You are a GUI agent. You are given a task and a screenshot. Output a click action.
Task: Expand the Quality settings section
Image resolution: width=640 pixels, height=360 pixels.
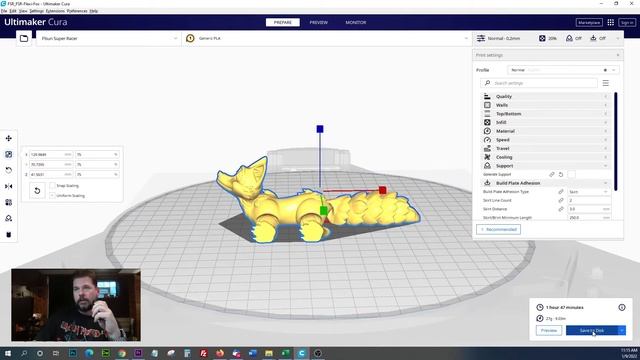pos(546,96)
